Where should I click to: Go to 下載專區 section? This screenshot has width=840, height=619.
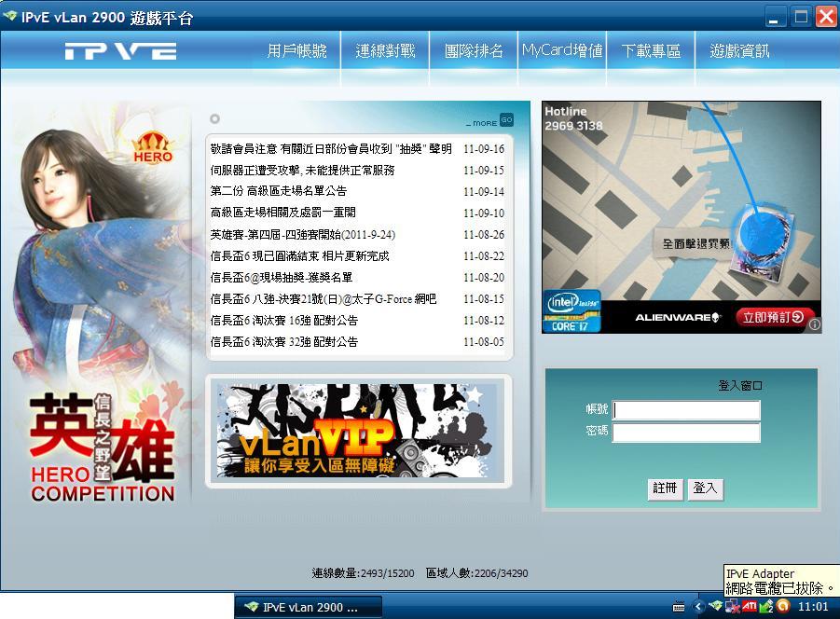[x=651, y=51]
